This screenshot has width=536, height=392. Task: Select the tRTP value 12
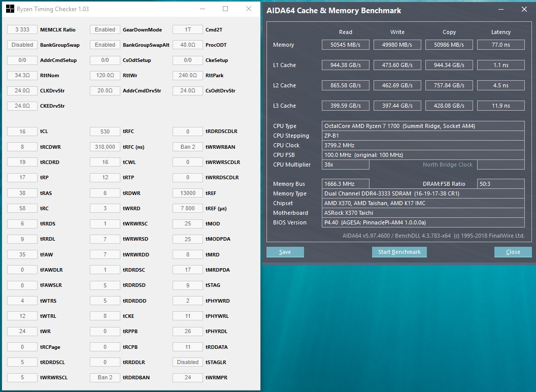pos(105,178)
